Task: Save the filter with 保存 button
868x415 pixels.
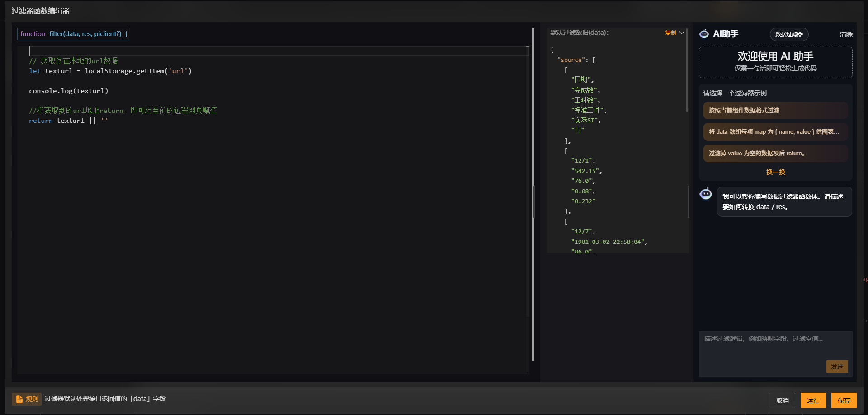Action: (844, 401)
